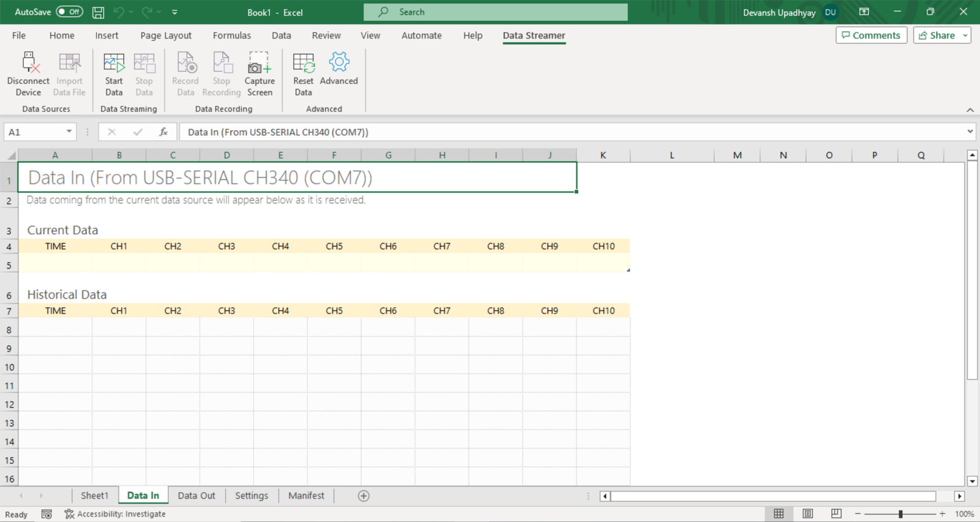Open the Settings sheet tab
This screenshot has height=522, width=980.
pos(252,496)
